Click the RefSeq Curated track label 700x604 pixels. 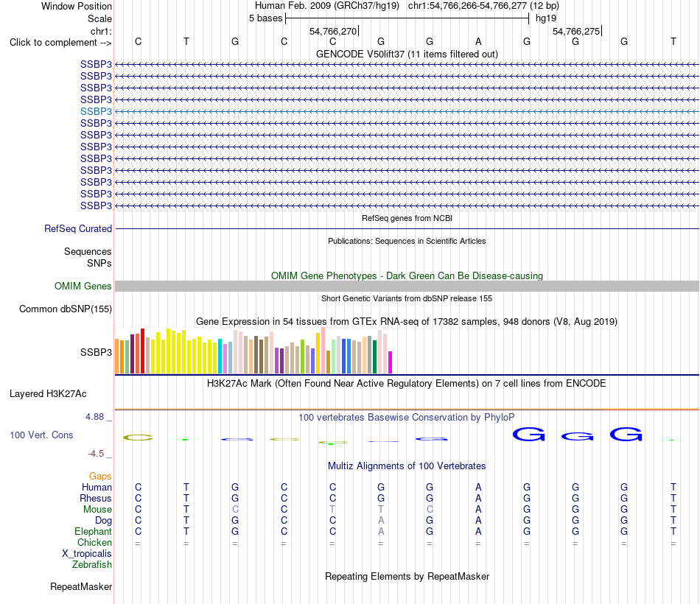78,228
